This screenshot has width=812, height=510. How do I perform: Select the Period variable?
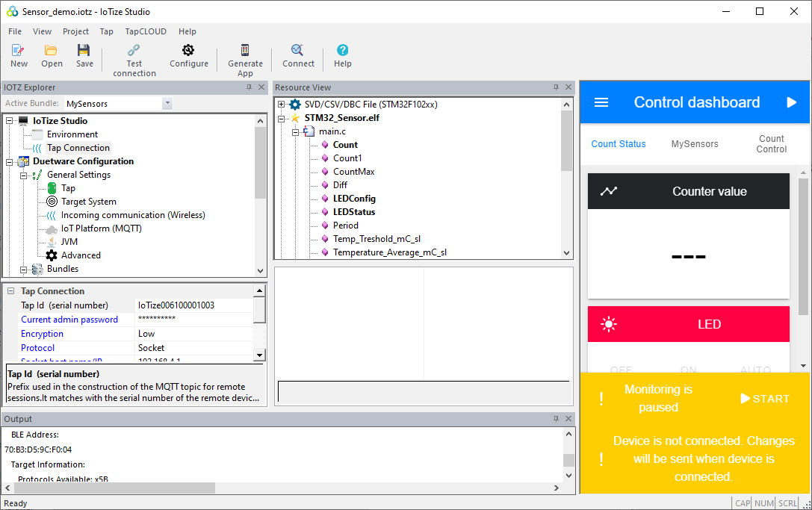click(345, 226)
